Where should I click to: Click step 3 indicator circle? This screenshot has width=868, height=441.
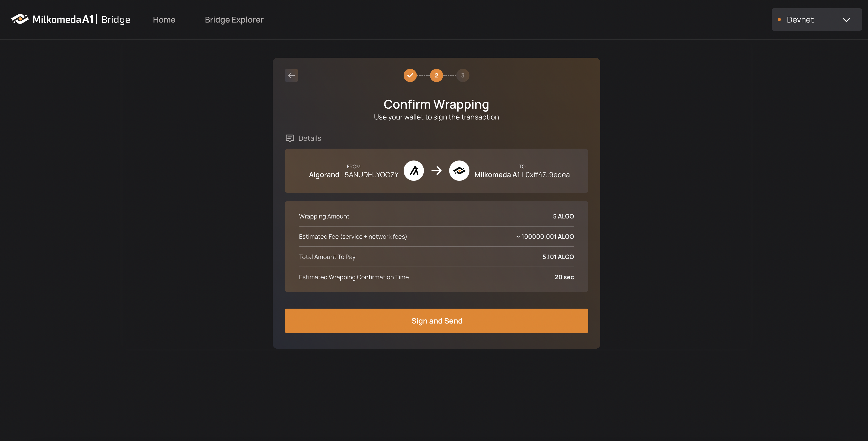click(x=463, y=75)
